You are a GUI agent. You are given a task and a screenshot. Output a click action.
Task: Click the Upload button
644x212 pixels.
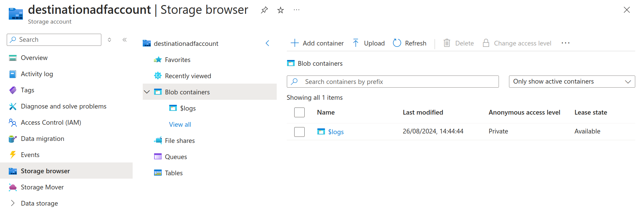pos(369,43)
